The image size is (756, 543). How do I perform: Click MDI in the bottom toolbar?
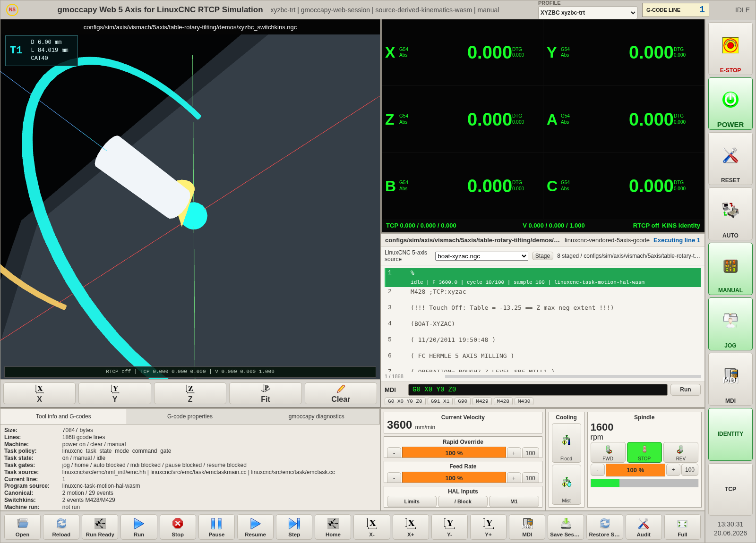(x=527, y=527)
